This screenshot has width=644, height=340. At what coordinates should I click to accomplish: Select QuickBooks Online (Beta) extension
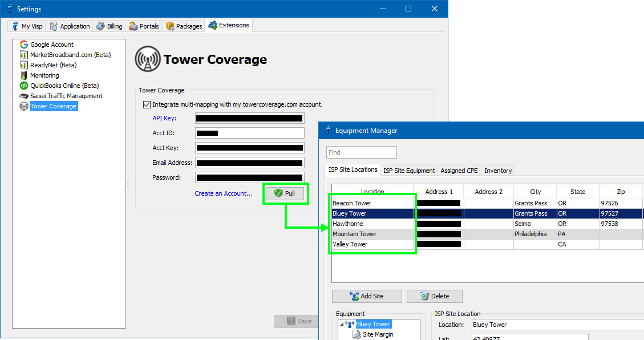point(64,86)
